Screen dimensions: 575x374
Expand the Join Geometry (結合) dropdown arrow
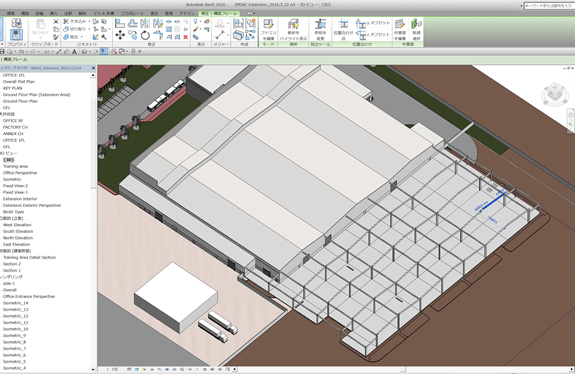(x=81, y=37)
